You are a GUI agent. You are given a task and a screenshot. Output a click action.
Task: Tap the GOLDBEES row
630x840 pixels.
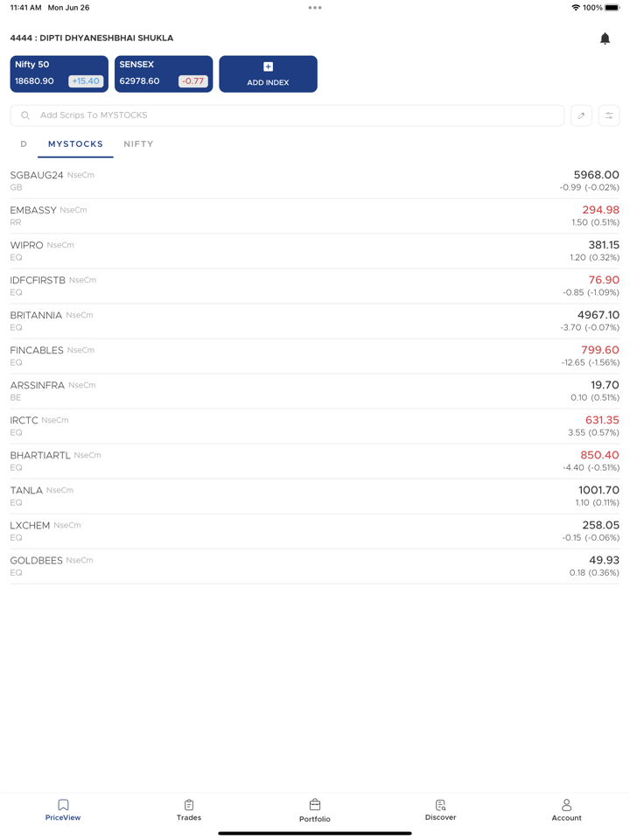point(315,566)
